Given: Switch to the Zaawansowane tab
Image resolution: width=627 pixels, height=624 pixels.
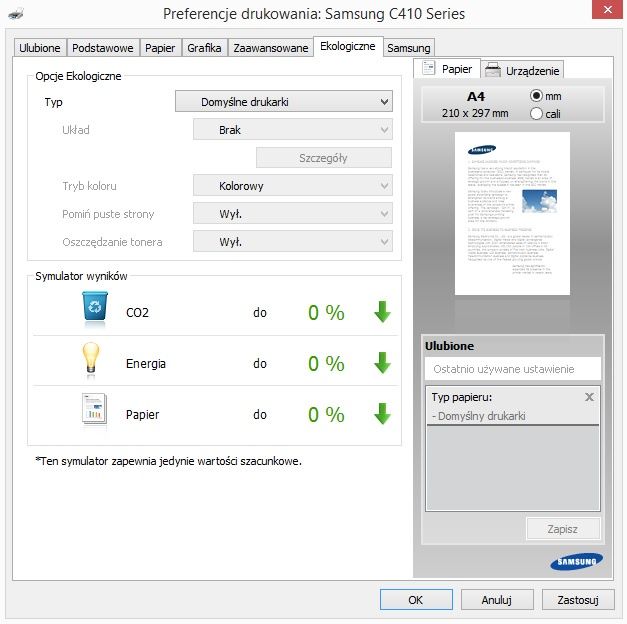Looking at the screenshot, I should coord(271,48).
